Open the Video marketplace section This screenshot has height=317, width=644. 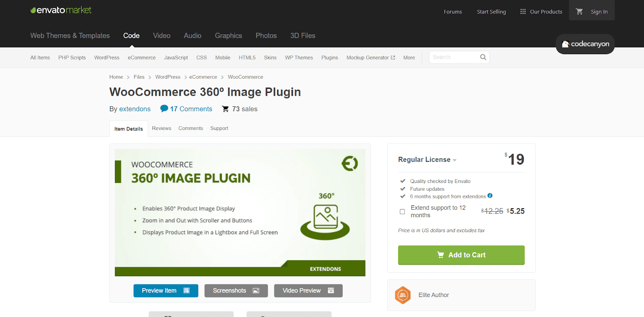tap(162, 36)
